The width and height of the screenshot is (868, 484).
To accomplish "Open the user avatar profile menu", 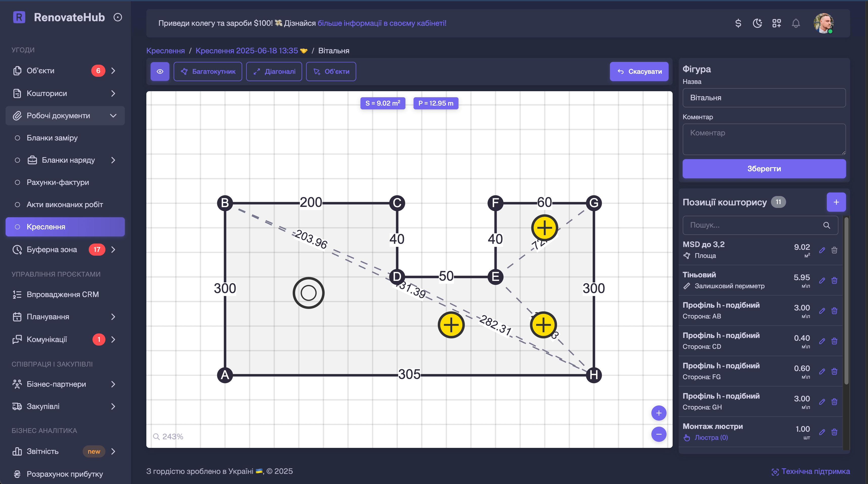I will (823, 23).
